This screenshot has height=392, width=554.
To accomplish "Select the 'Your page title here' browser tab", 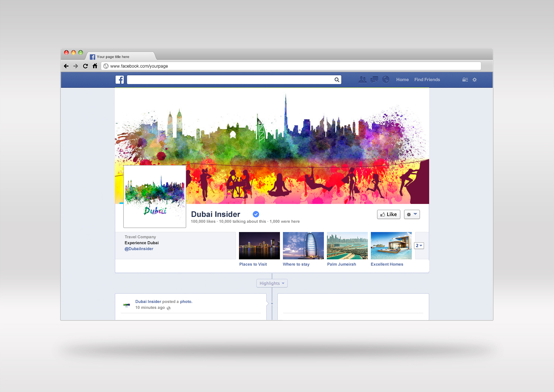I will (121, 57).
